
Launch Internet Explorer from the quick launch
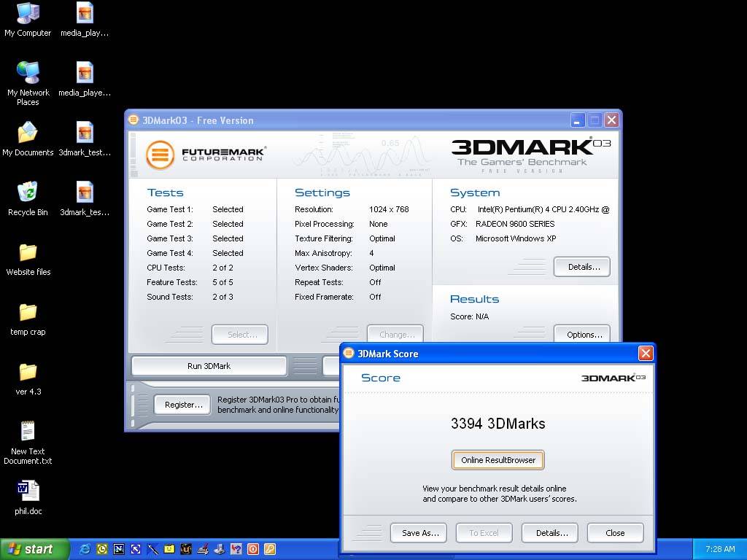pyautogui.click(x=85, y=549)
